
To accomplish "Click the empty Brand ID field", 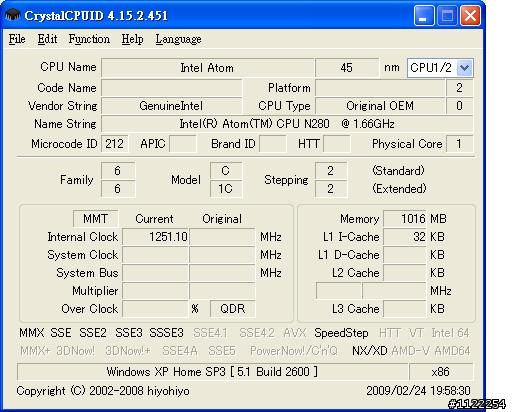I will (273, 144).
